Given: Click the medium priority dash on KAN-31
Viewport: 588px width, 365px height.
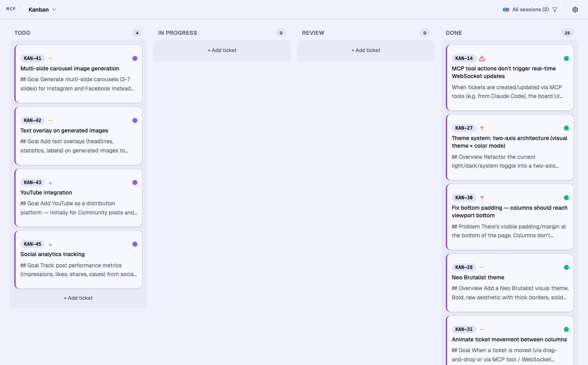Looking at the screenshot, I should pyautogui.click(x=482, y=329).
